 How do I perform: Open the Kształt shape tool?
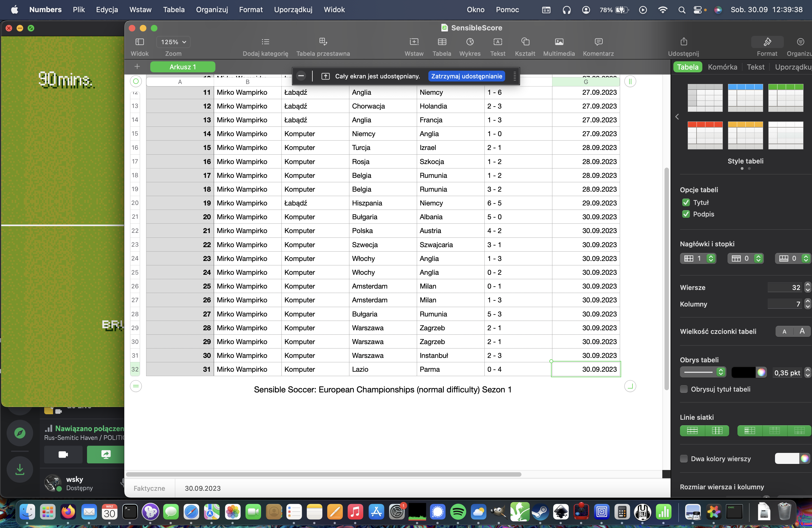pos(525,42)
